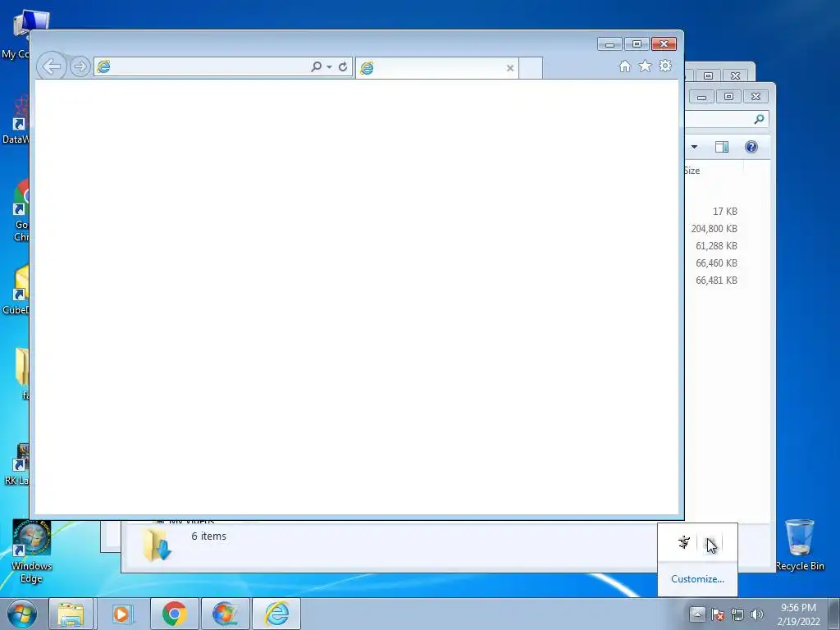Open a new tab in Internet Explorer
The image size is (840, 630).
(x=531, y=68)
